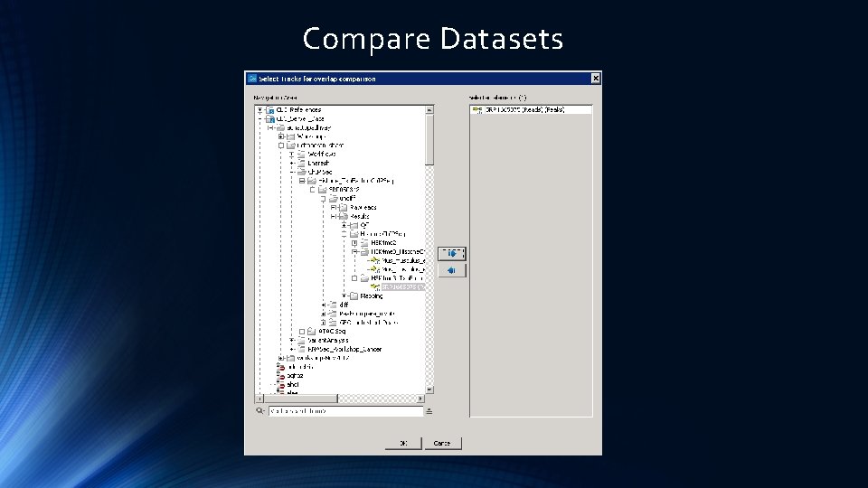Expand the Workflows folder

(x=292, y=155)
